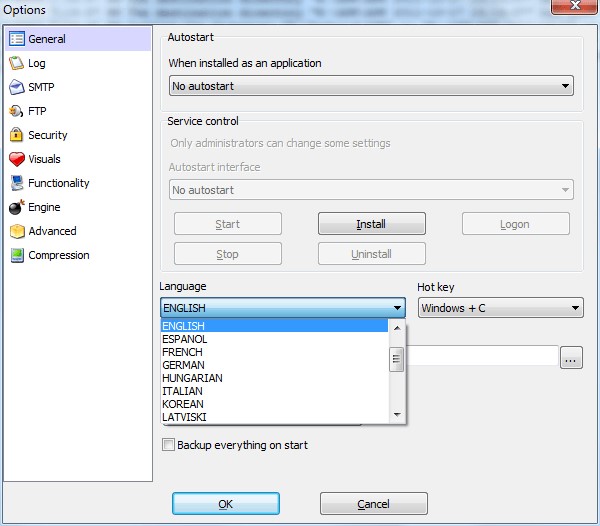Choose FRENCH from the language list
The image size is (600, 526).
point(182,352)
